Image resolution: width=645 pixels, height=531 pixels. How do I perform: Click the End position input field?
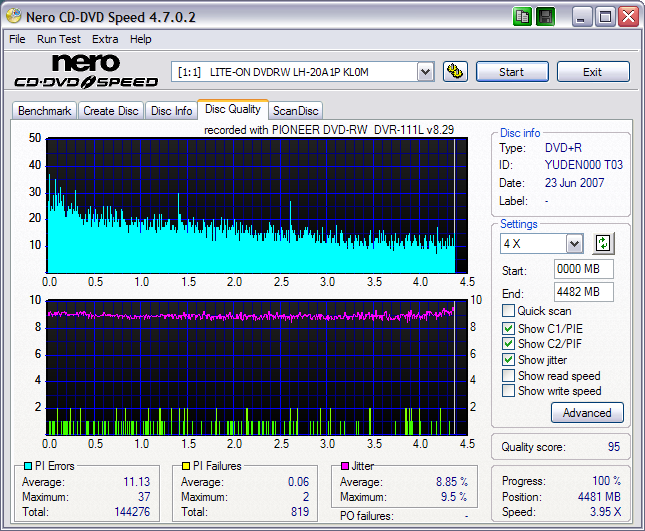[583, 292]
